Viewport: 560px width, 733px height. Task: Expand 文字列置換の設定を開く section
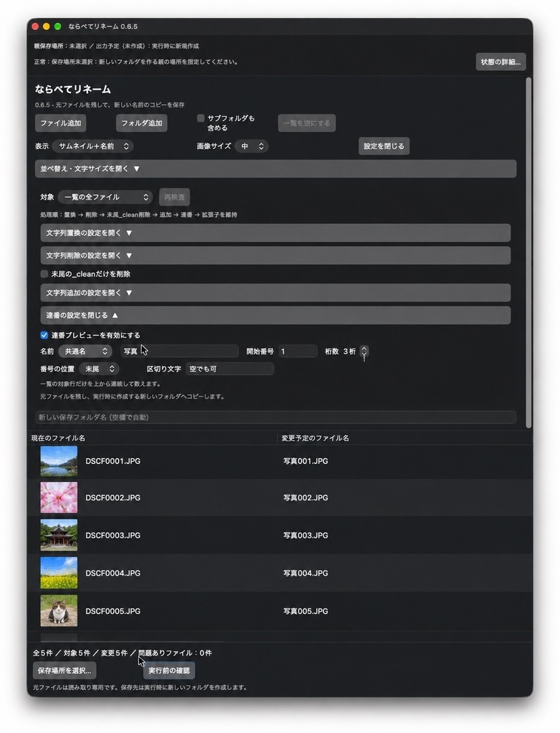[276, 233]
